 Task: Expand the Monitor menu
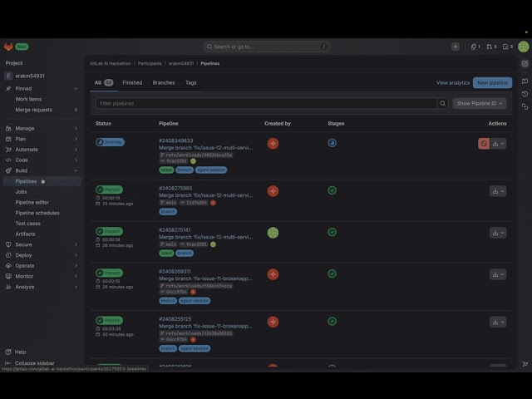pos(42,276)
